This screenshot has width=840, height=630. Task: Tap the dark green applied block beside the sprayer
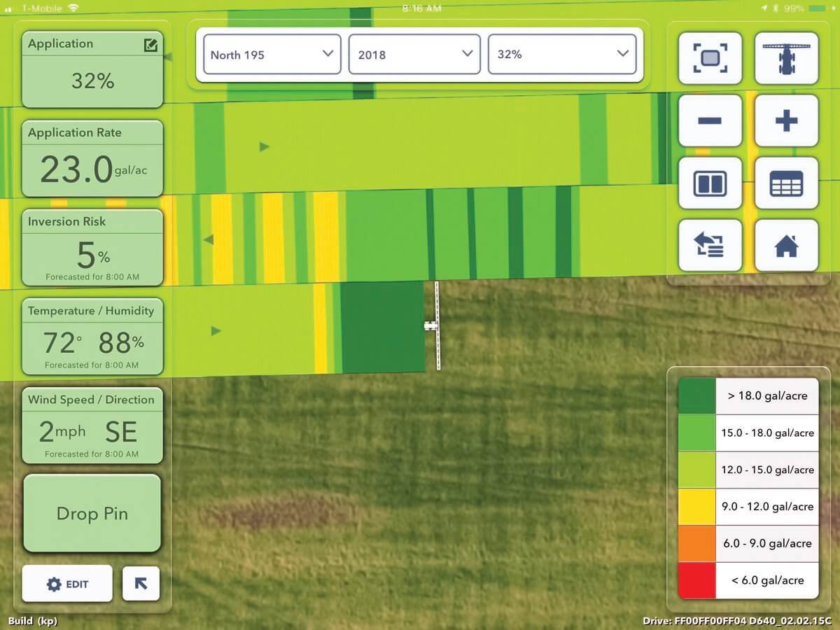pos(382,327)
